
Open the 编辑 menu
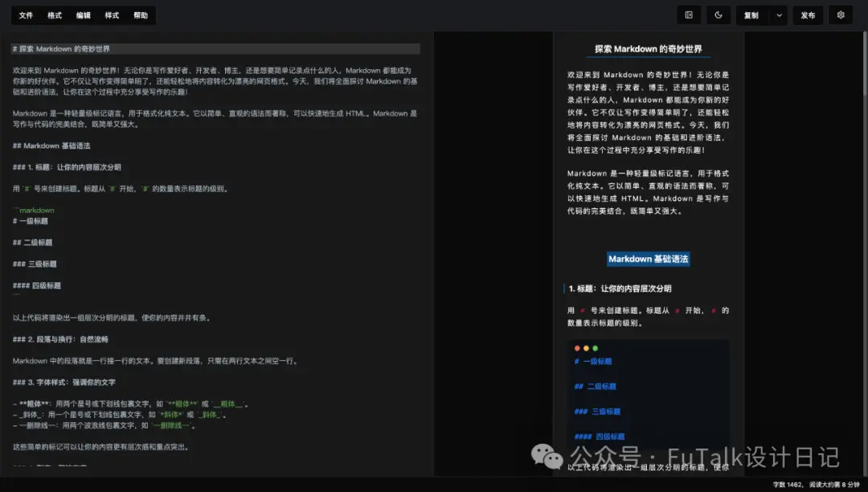click(84, 15)
